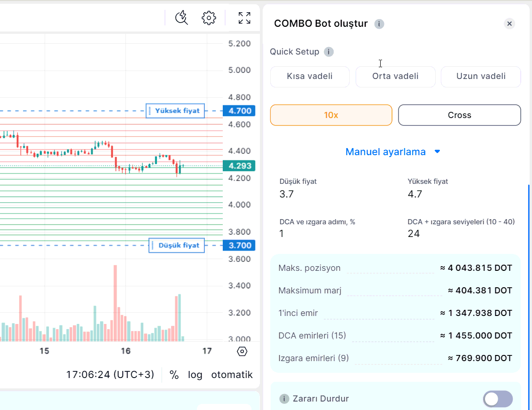Click the hexagon chart settings icon
The image size is (532, 410).
[243, 351]
